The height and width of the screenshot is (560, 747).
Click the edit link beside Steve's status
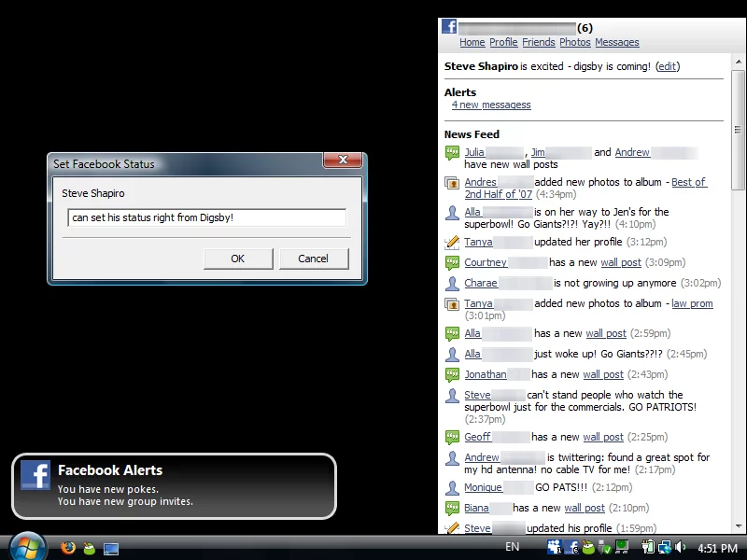click(668, 66)
